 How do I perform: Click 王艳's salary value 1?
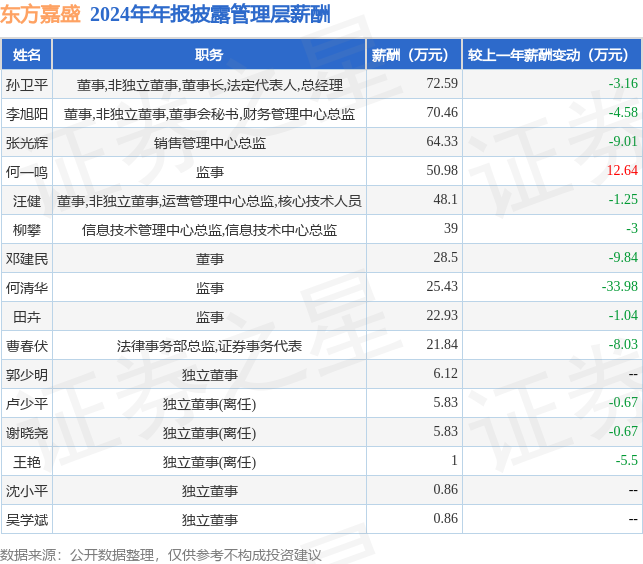[454, 460]
